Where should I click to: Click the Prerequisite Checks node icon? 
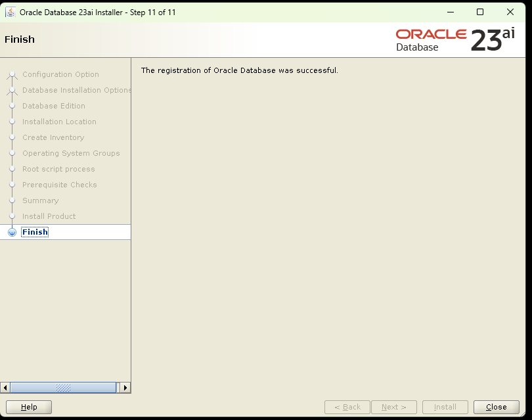[x=12, y=185]
